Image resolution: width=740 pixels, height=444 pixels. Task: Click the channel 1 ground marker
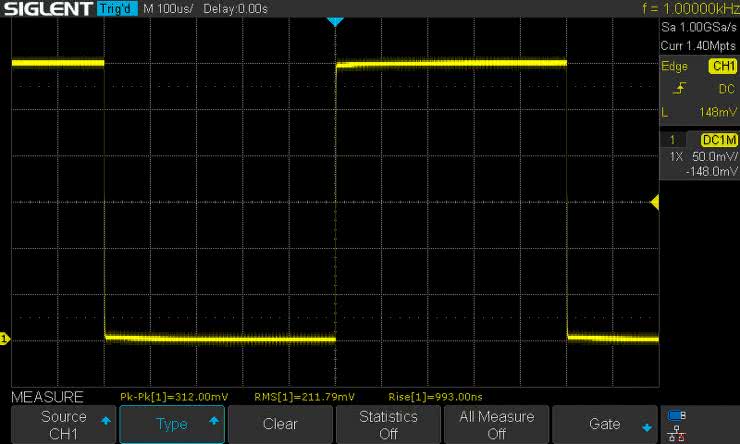click(x=4, y=340)
